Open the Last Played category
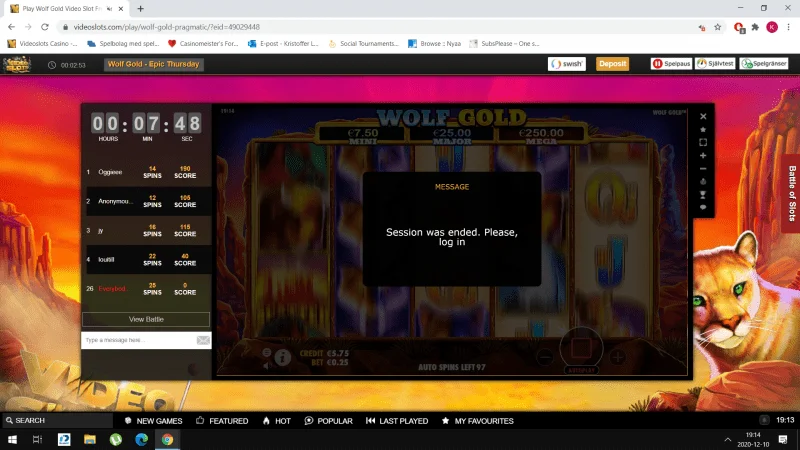This screenshot has width=800, height=450. (397, 421)
